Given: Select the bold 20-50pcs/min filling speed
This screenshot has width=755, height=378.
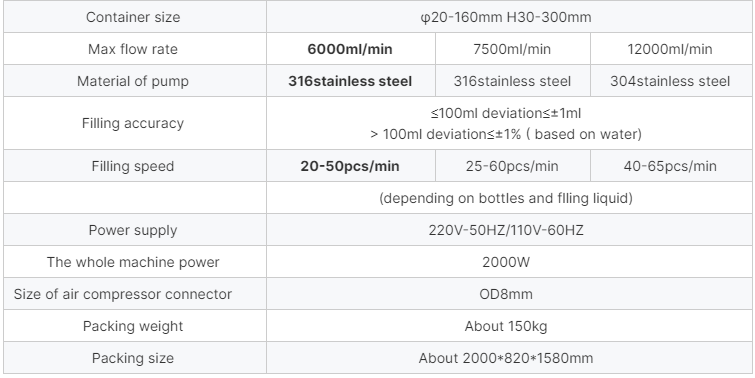Looking at the screenshot, I should [350, 166].
